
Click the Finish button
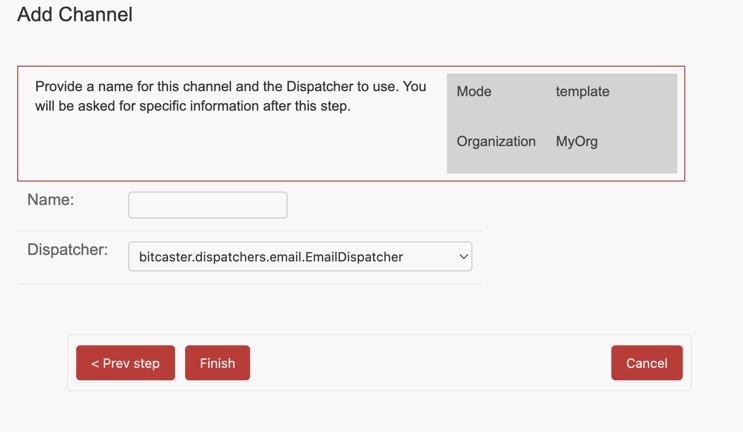(x=217, y=363)
